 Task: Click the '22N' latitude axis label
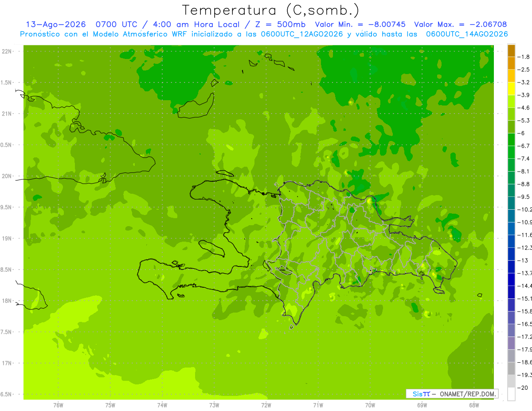8,51
